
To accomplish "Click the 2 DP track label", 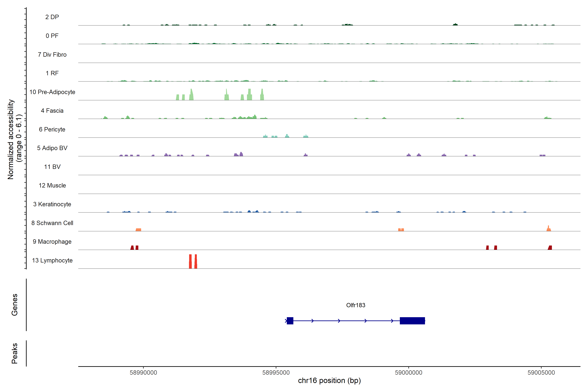I will pos(52,17).
